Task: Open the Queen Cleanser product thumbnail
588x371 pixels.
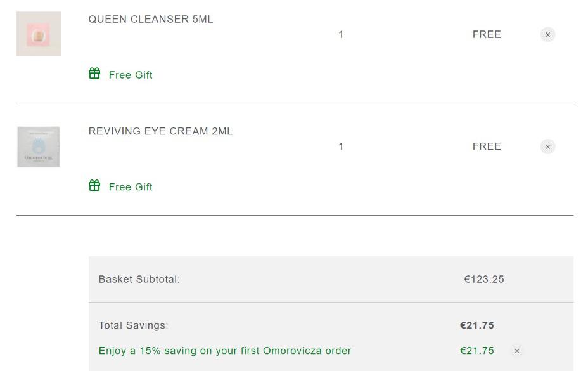Action: tap(39, 34)
